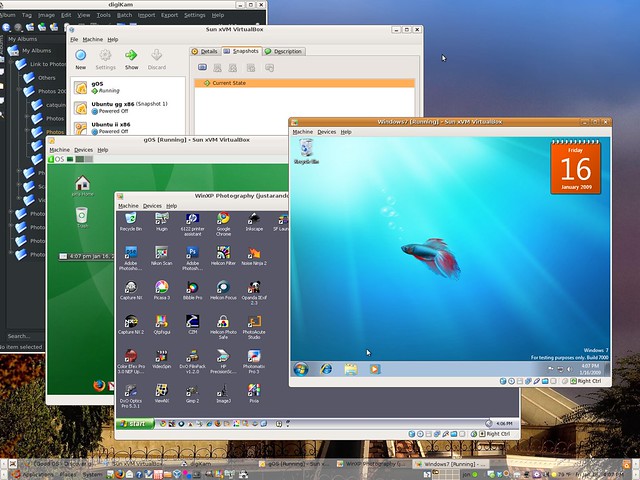The height and width of the screenshot is (480, 640).
Task: Open PhotoAcute Studio shortcut on WinXP desktop
Action: pos(254,327)
